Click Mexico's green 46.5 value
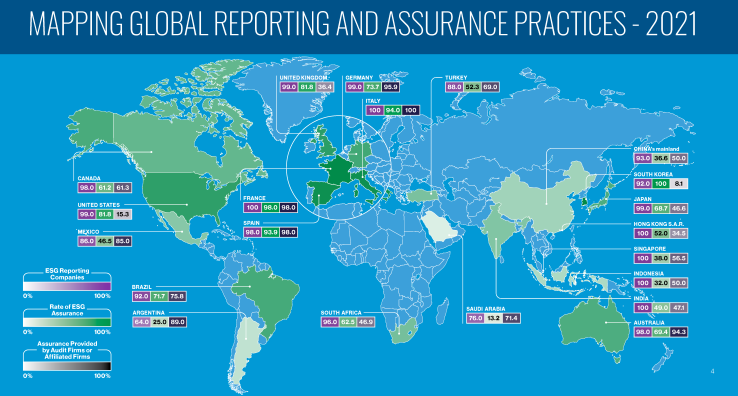Screen dimensions: 738x396 point(104,241)
